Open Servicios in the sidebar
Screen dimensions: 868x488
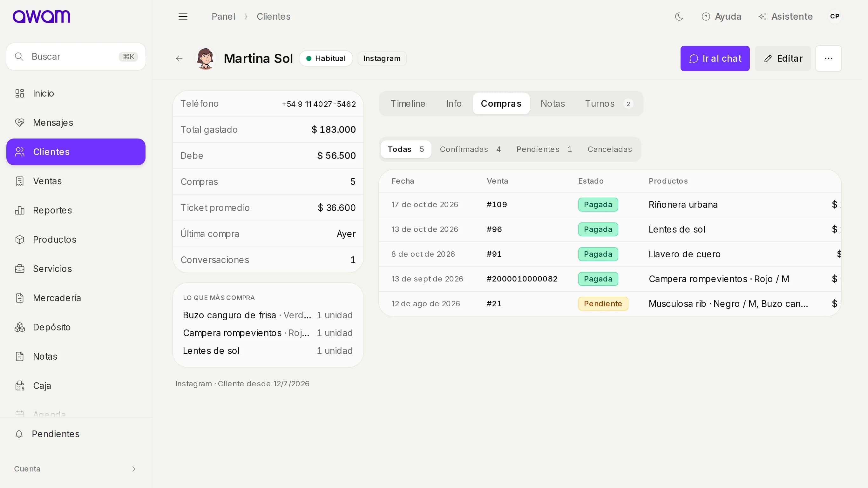[x=76, y=268]
